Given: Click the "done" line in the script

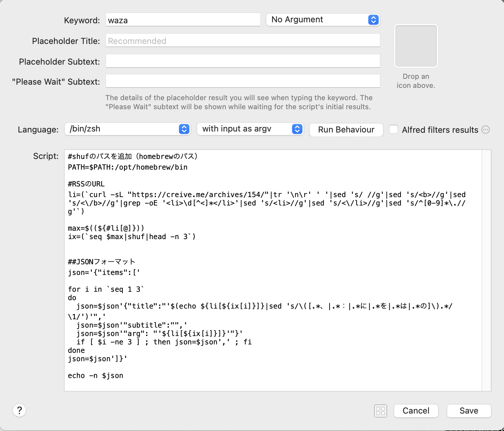Looking at the screenshot, I should [76, 350].
